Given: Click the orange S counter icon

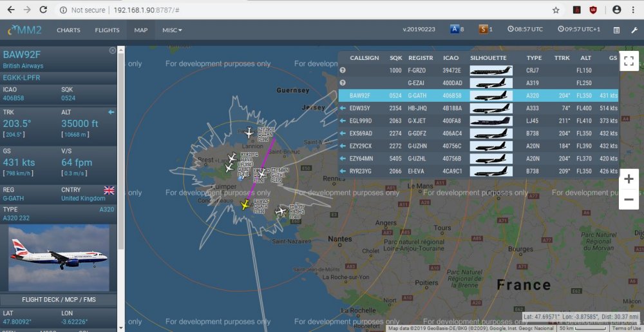Looking at the screenshot, I should point(483,29).
